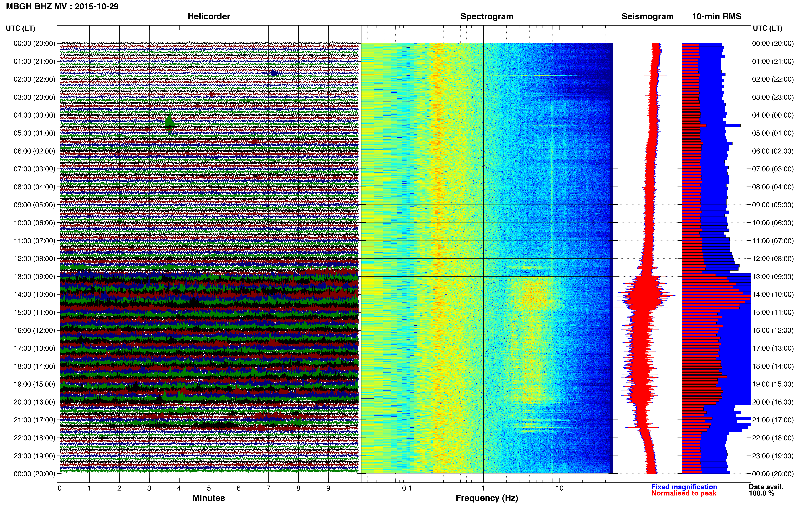This screenshot has width=812, height=508.
Task: Click the '5' minutes axis tick label
Action: tap(209, 488)
